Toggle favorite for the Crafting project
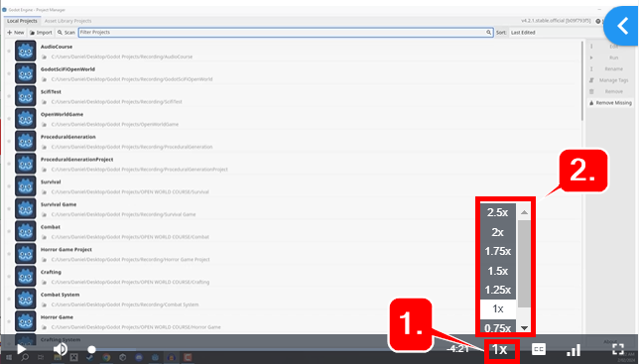The image size is (639, 364). click(9, 276)
